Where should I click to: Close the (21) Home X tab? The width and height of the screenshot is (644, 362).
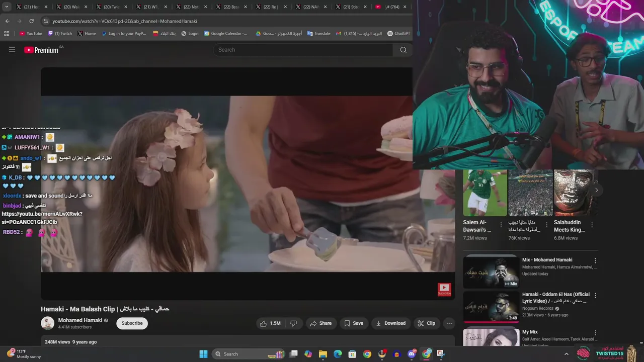click(46, 7)
